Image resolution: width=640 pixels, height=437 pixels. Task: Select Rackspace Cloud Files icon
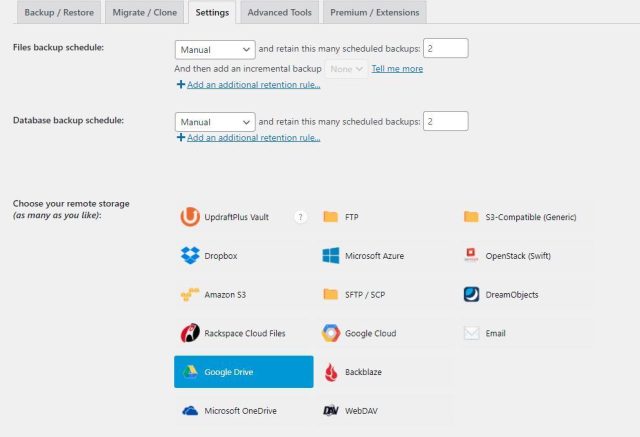(x=190, y=333)
